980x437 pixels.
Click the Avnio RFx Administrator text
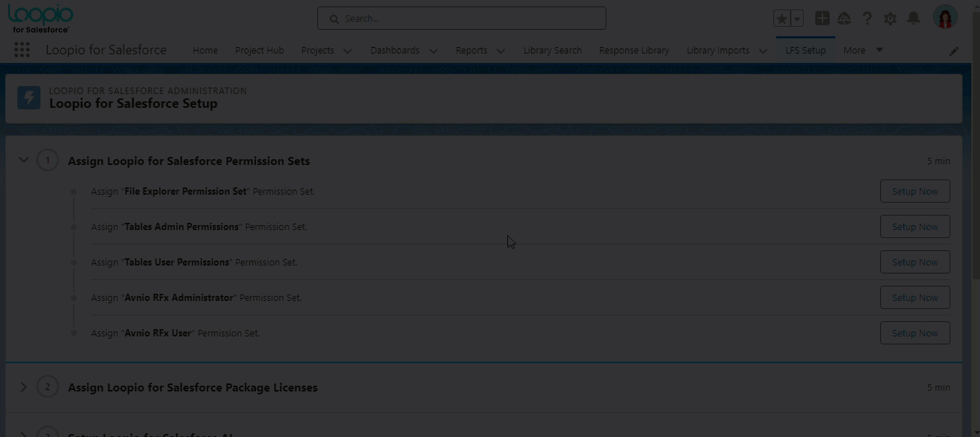click(179, 298)
